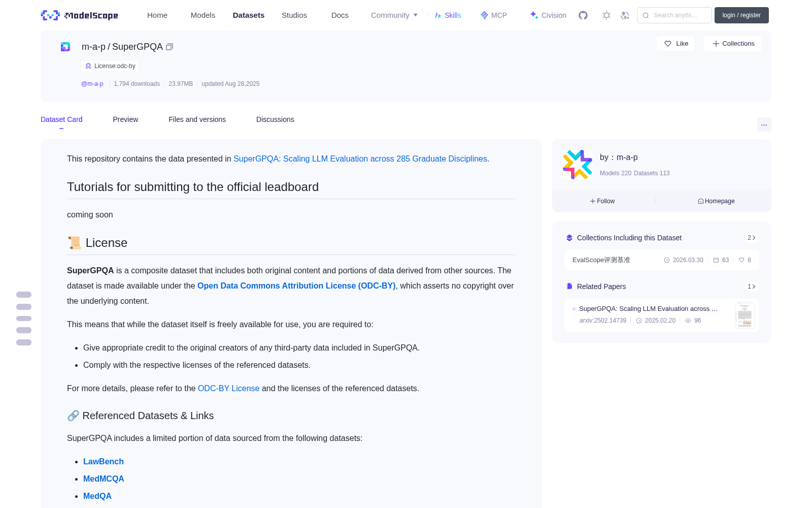
Task: Jump using the first outline marker on left
Action: (24, 295)
